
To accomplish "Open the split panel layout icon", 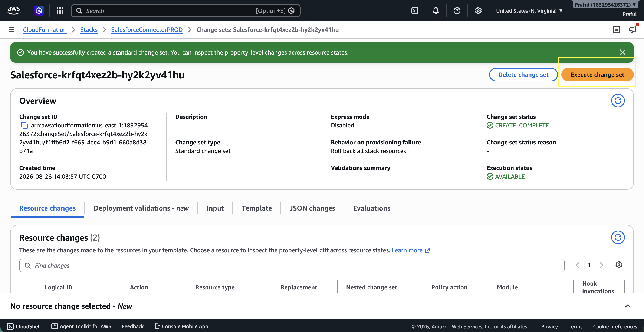I will pyautogui.click(x=616, y=30).
